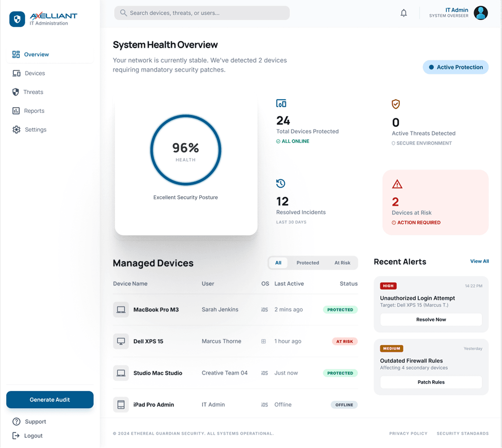Click the OFFLINE status badge

[x=344, y=405]
